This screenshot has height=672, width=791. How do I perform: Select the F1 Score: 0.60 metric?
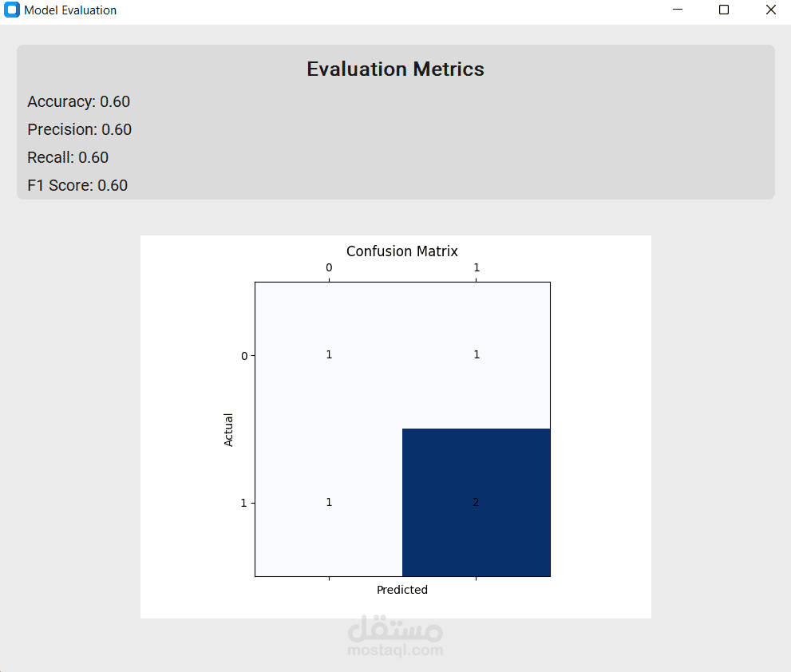pos(77,185)
